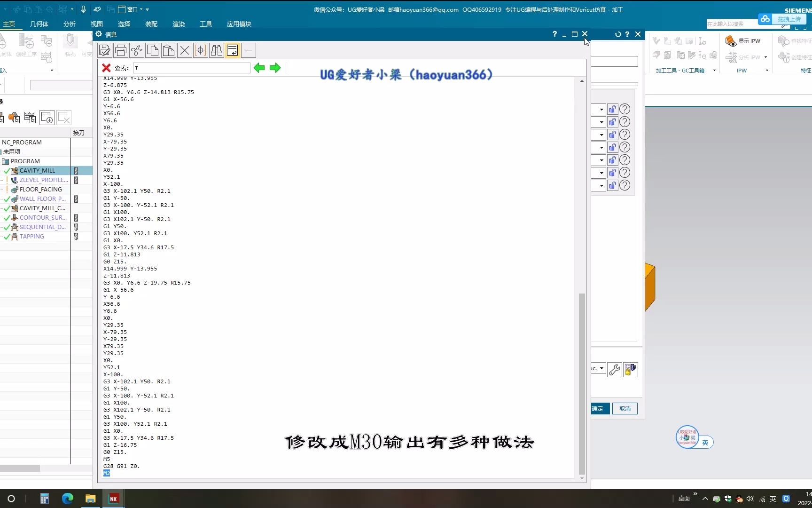812x508 pixels.
Task: Select SEQUENTIAL_D... operation in navigator
Action: [42, 227]
